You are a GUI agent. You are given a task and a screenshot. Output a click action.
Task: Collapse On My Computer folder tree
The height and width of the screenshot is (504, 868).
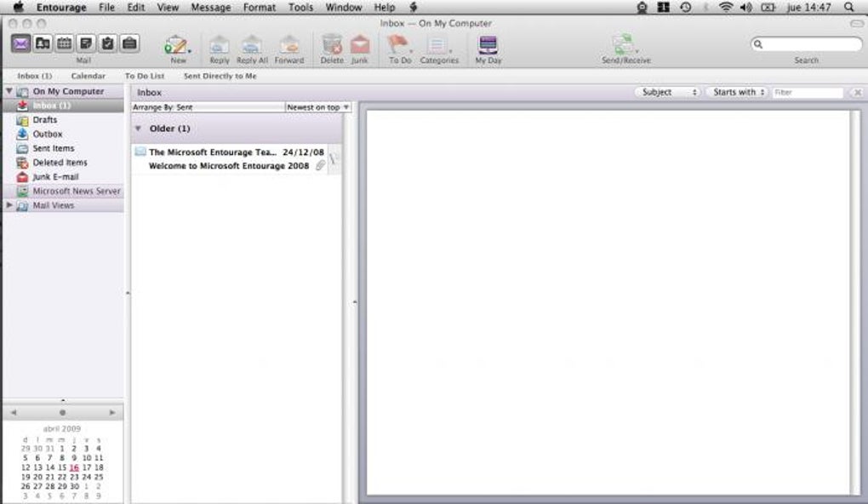point(9,91)
